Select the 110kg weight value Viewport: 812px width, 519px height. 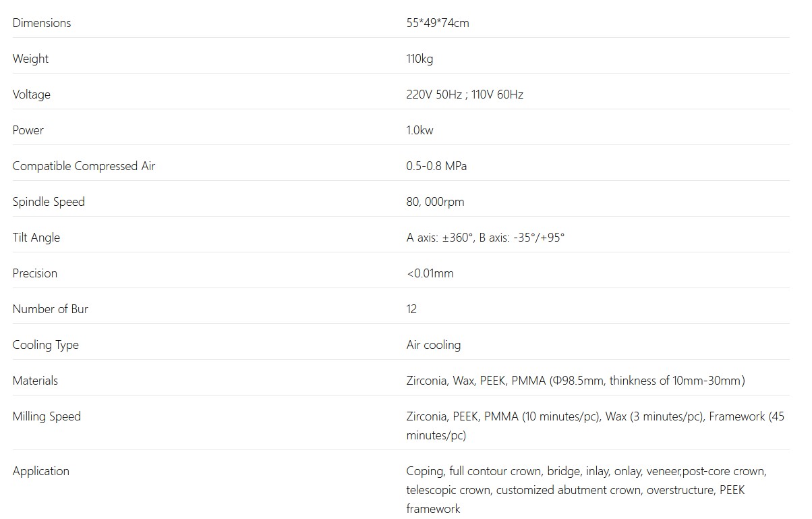(x=419, y=59)
